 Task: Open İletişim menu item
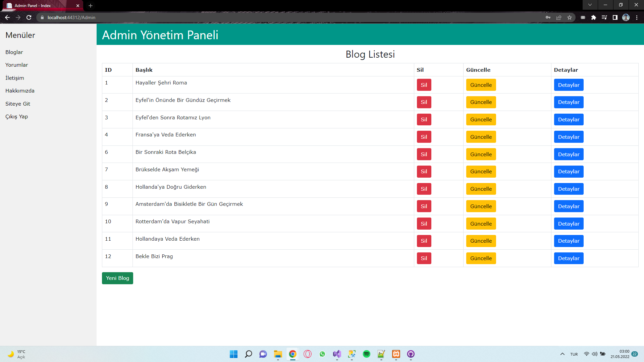click(15, 78)
